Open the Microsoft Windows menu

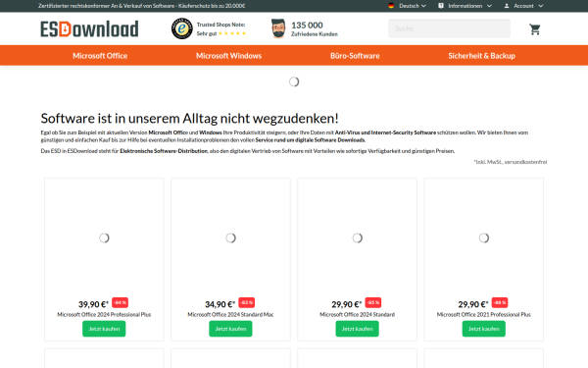click(x=228, y=56)
